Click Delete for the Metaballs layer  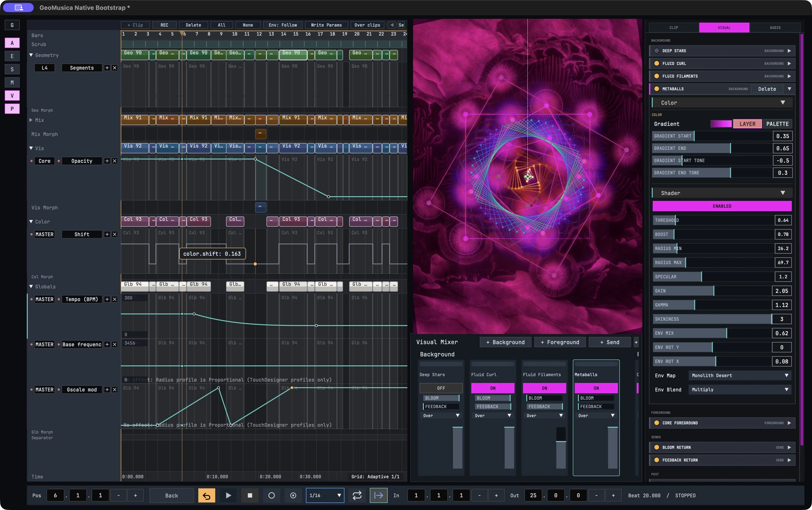(x=767, y=89)
